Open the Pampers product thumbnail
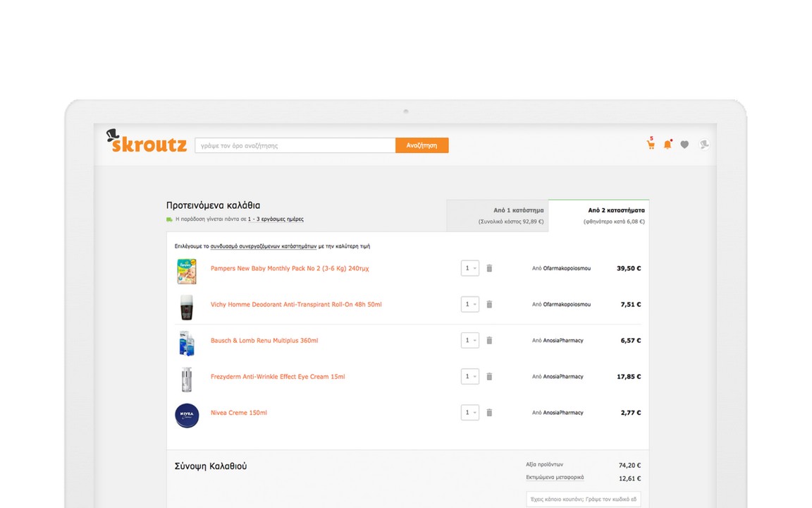This screenshot has height=508, width=812. point(186,271)
